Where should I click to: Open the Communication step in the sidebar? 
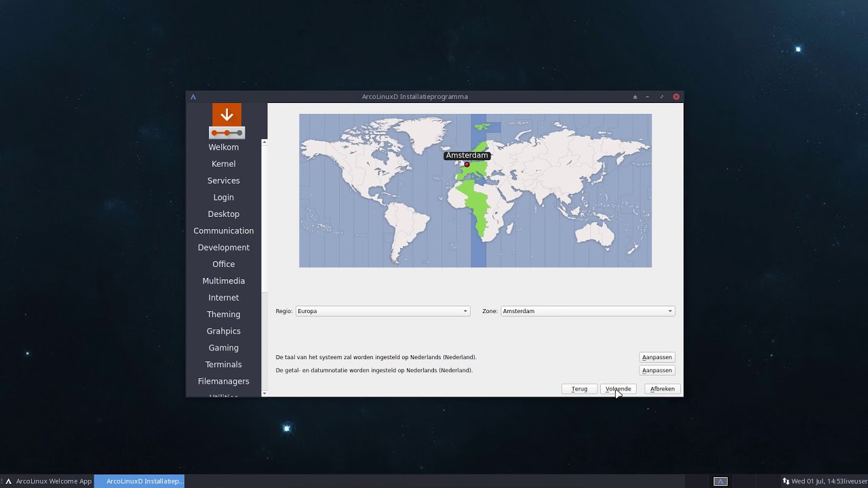(224, 231)
